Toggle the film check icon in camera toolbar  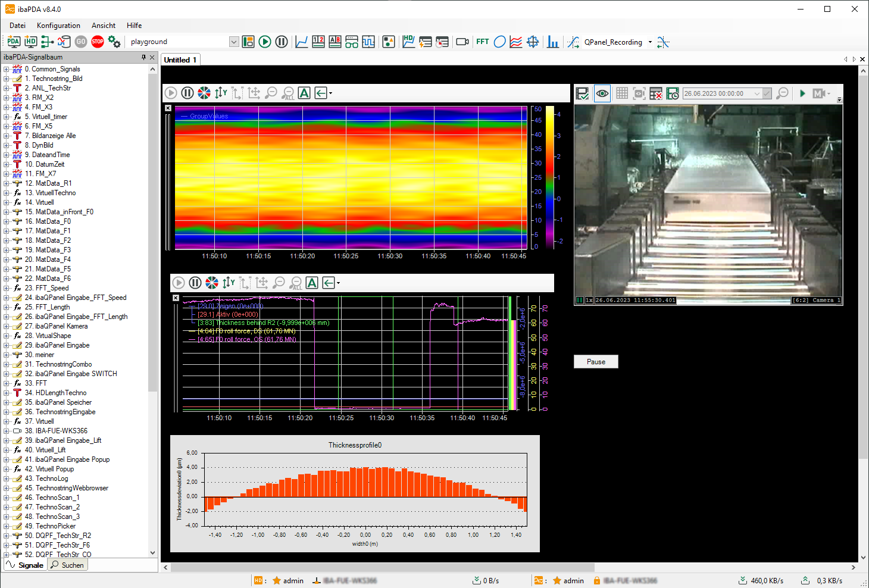pos(583,93)
